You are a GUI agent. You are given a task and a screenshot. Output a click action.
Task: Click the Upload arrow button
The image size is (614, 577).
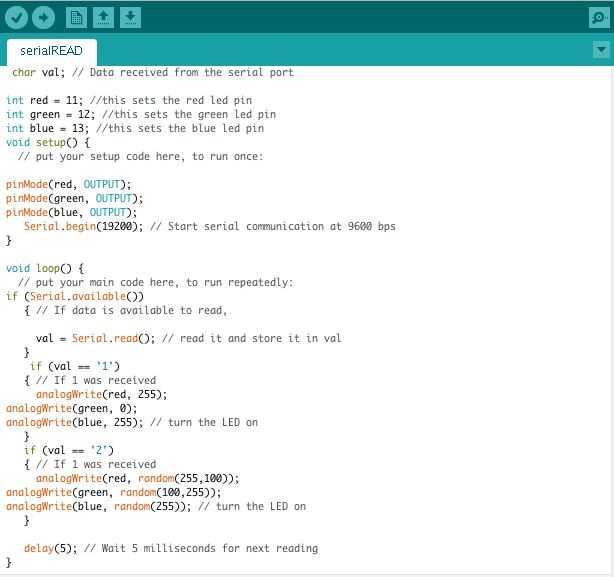pos(43,18)
